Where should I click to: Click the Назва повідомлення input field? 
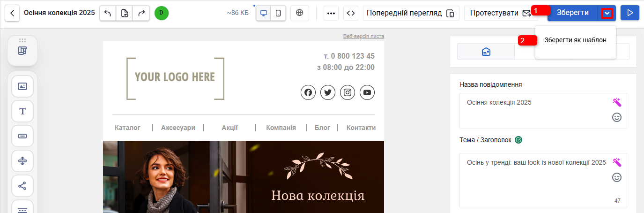click(543, 111)
